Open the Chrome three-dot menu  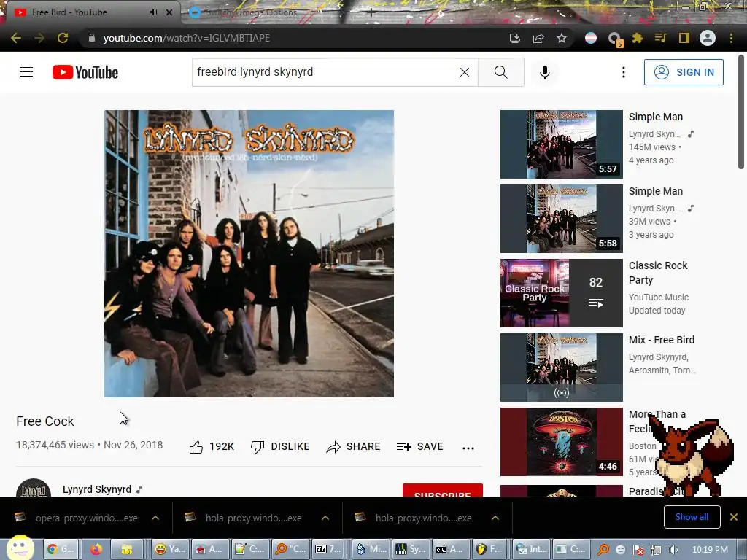coord(731,38)
